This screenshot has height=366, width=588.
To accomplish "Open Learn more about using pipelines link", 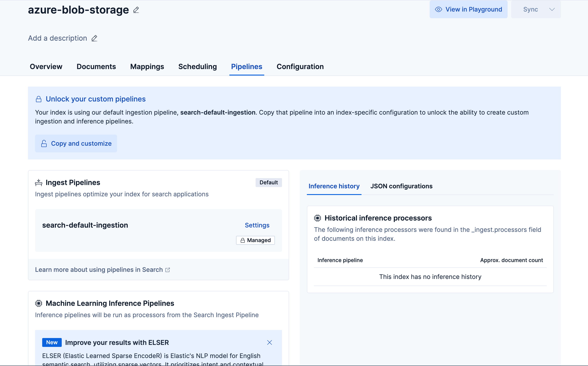I will [x=99, y=270].
